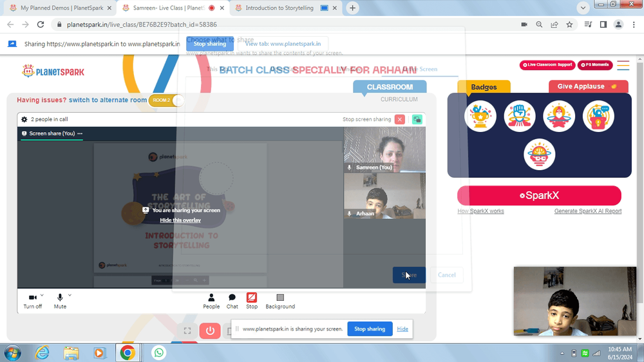This screenshot has height=362, width=644.
Task: Award the brain with glasses badge
Action: (539, 155)
